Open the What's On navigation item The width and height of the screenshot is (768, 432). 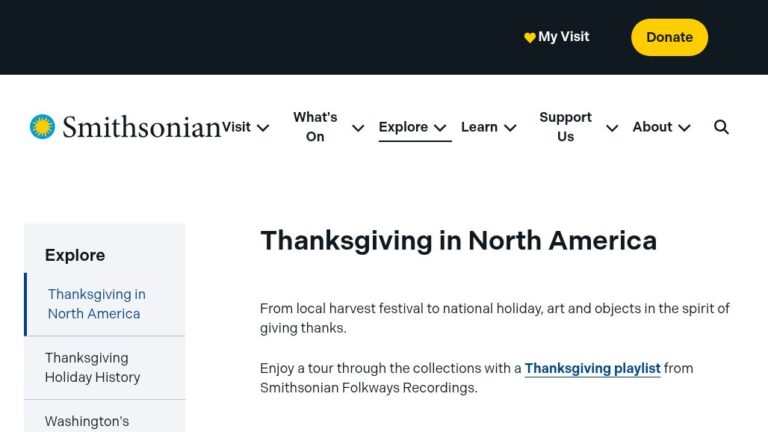[x=315, y=127]
